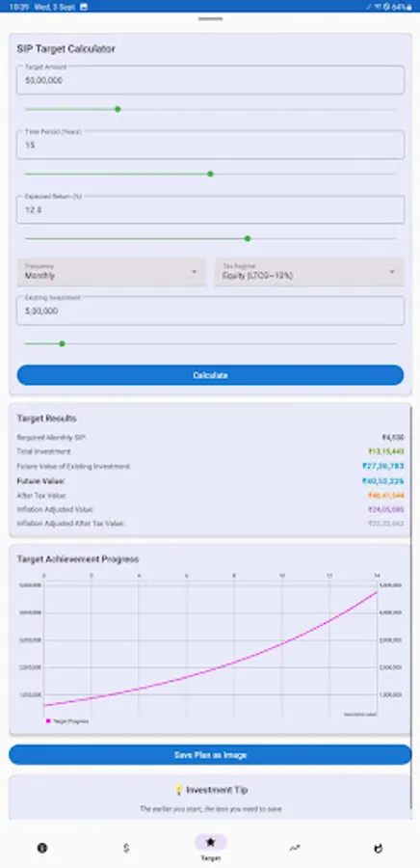Click the Existing Investment slider handle
Viewport: 420px width, 868px height.
pyautogui.click(x=62, y=343)
